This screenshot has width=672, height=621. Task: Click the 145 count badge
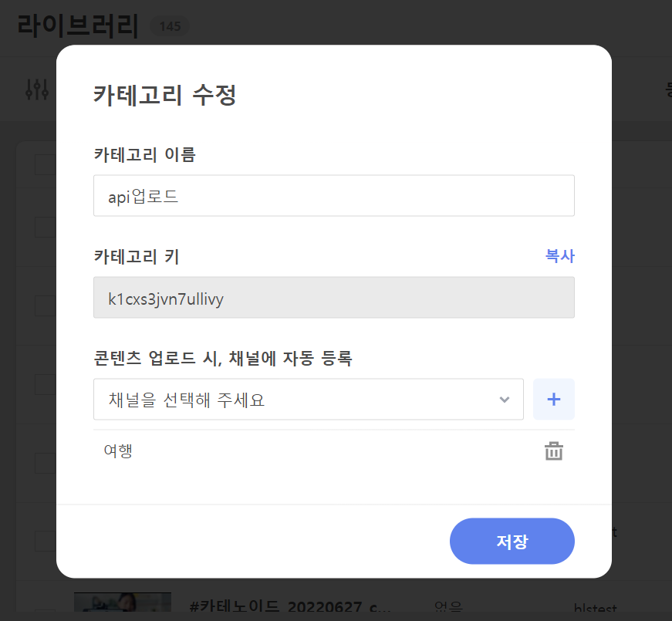point(170,26)
